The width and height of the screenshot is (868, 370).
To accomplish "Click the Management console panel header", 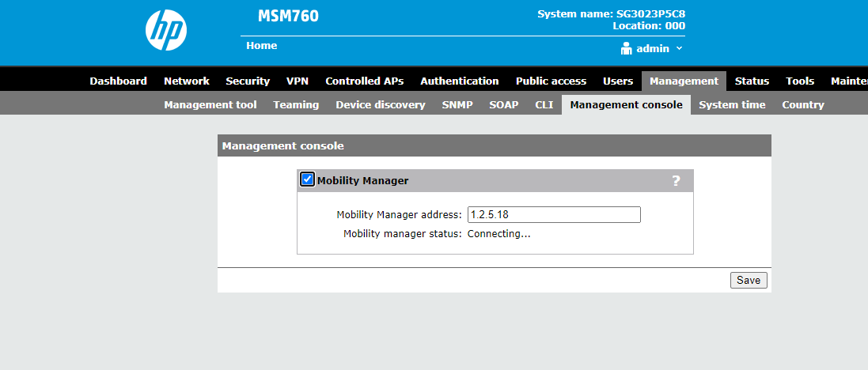I will (495, 146).
